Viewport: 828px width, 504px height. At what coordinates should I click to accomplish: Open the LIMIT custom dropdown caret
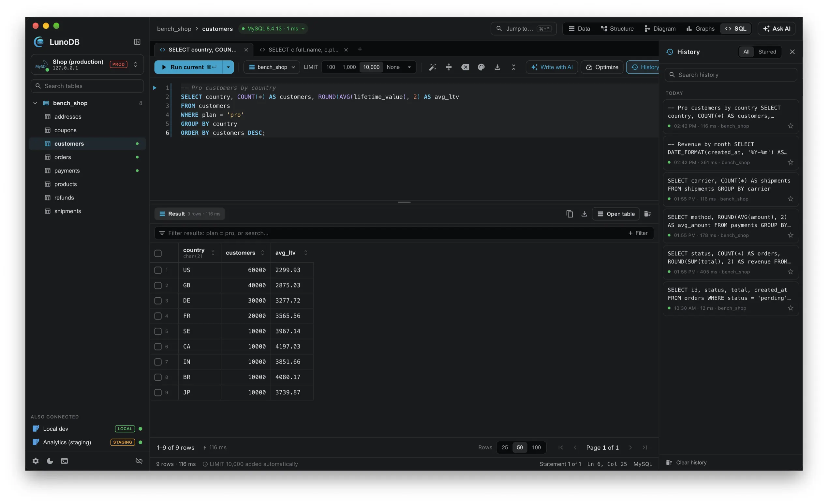409,67
